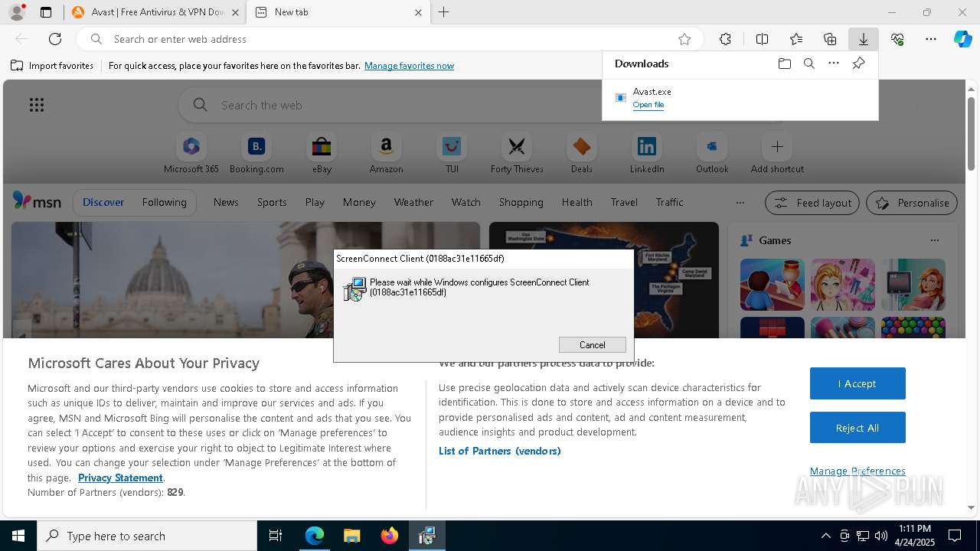Image resolution: width=980 pixels, height=551 pixels.
Task: Open Outlook shortcut
Action: pos(712,153)
